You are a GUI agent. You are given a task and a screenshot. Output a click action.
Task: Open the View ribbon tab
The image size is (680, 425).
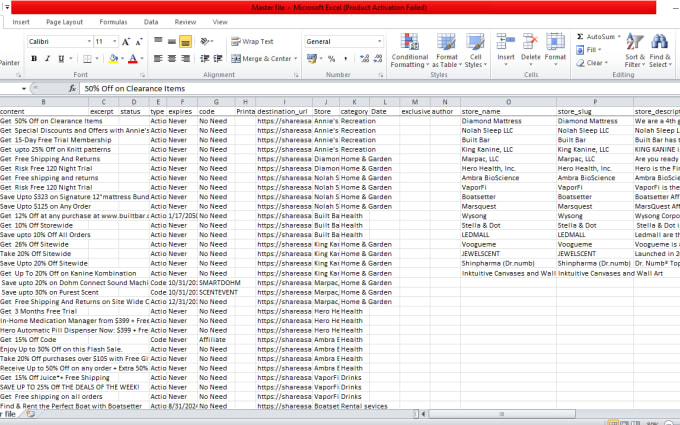pyautogui.click(x=220, y=22)
